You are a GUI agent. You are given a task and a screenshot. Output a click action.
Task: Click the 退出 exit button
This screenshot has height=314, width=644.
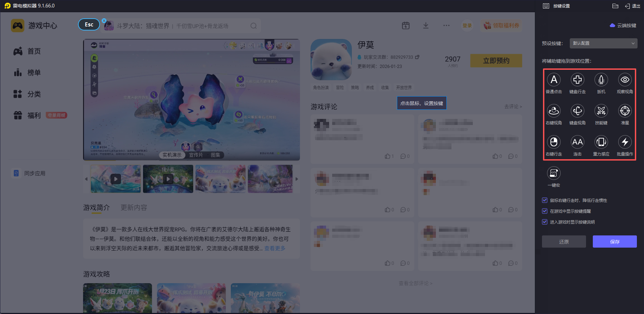632,6
